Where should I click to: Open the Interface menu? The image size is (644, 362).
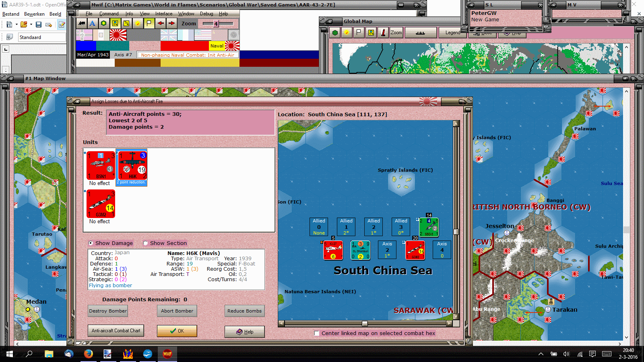pyautogui.click(x=164, y=14)
